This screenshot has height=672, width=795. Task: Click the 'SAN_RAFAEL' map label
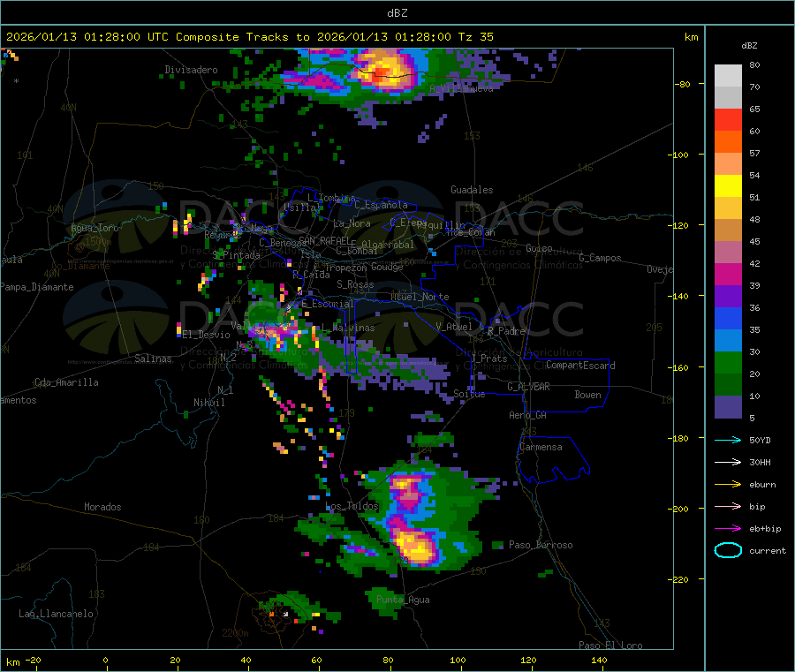(324, 240)
